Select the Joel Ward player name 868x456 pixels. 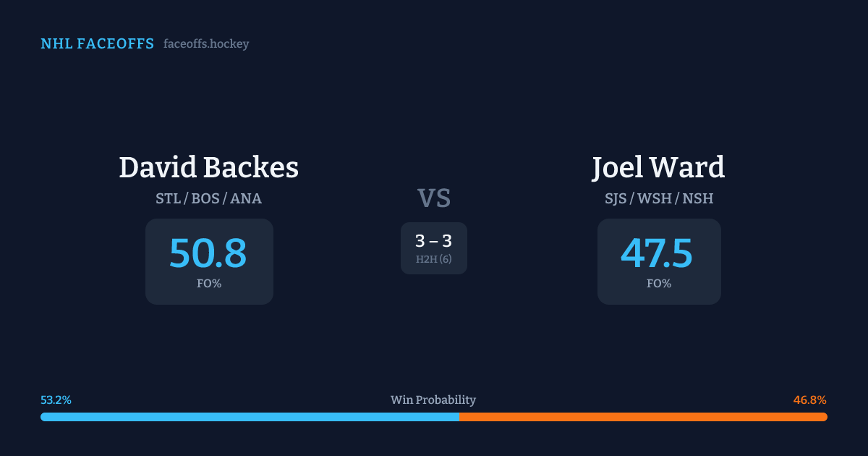658,168
